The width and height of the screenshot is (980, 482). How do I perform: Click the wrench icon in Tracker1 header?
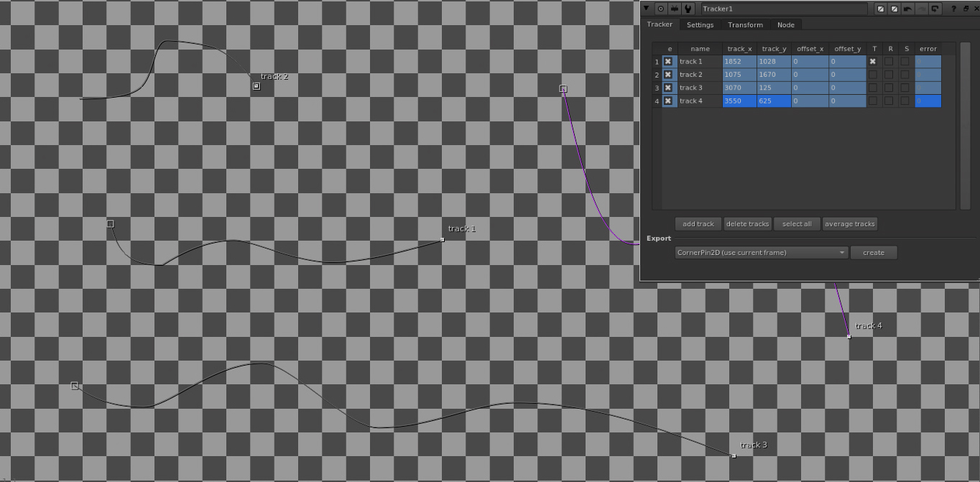click(688, 9)
